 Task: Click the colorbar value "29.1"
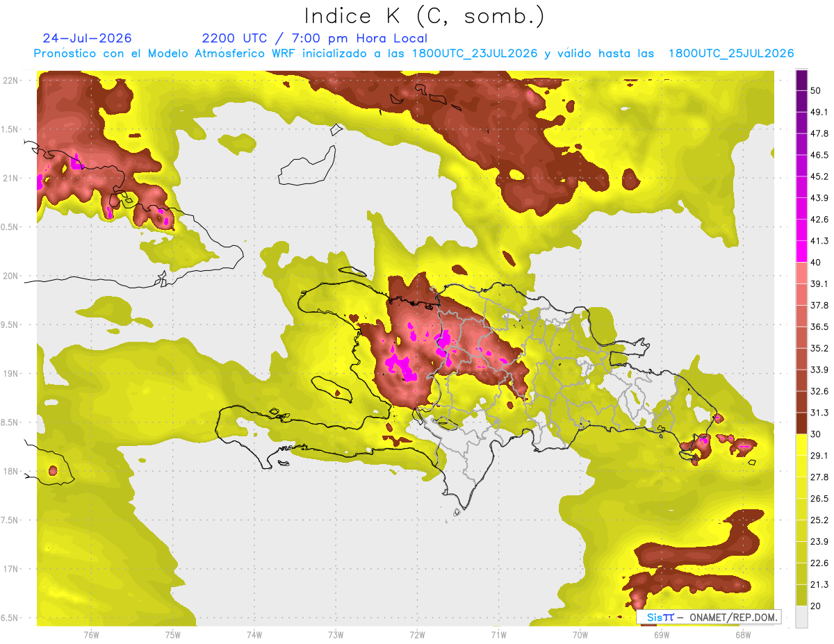[x=819, y=455]
